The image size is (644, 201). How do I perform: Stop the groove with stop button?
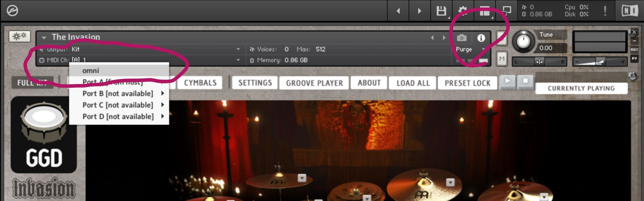(525, 82)
